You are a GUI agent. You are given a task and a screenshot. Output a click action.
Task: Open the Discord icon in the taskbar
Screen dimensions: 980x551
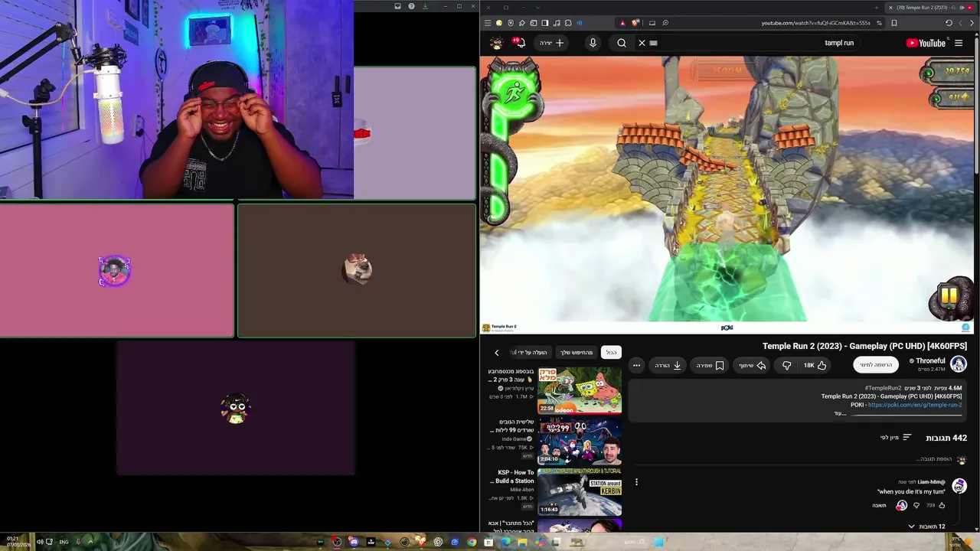(354, 542)
